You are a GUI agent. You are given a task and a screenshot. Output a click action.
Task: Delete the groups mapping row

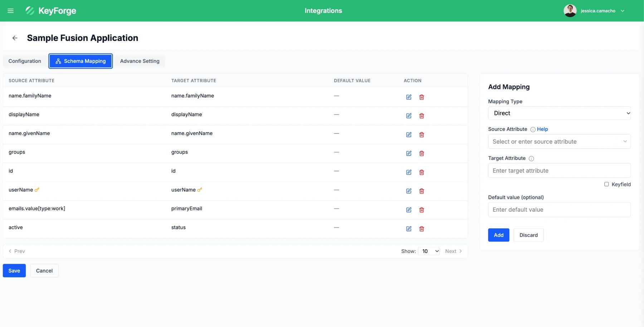click(x=421, y=153)
